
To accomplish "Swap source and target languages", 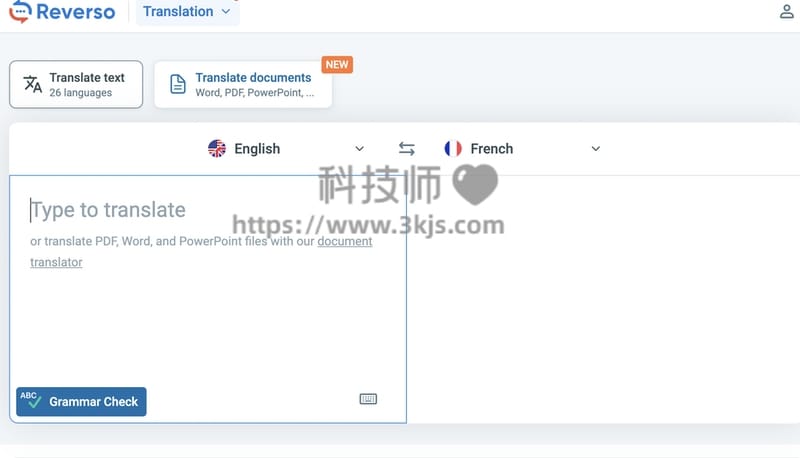I will [407, 148].
